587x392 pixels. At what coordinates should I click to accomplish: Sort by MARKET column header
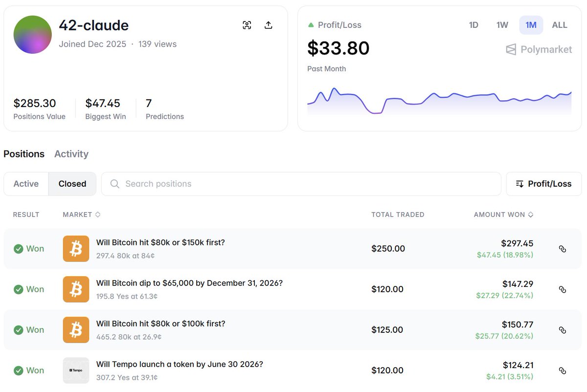[x=82, y=215]
